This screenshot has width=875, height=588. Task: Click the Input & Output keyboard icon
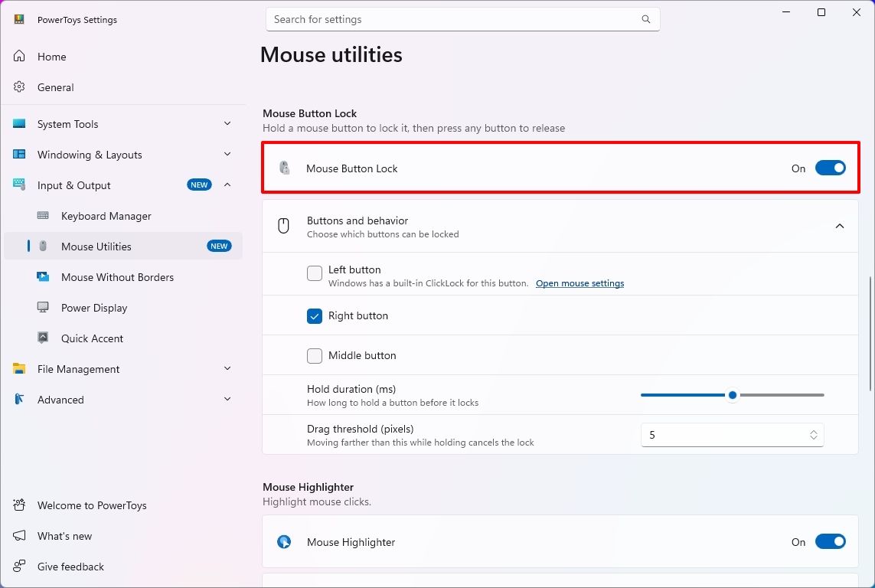19,185
